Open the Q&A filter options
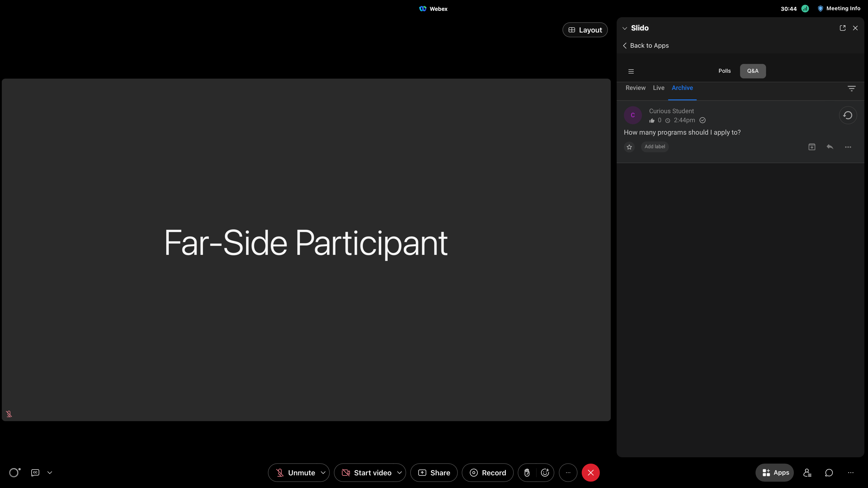This screenshot has width=868, height=488. point(851,88)
